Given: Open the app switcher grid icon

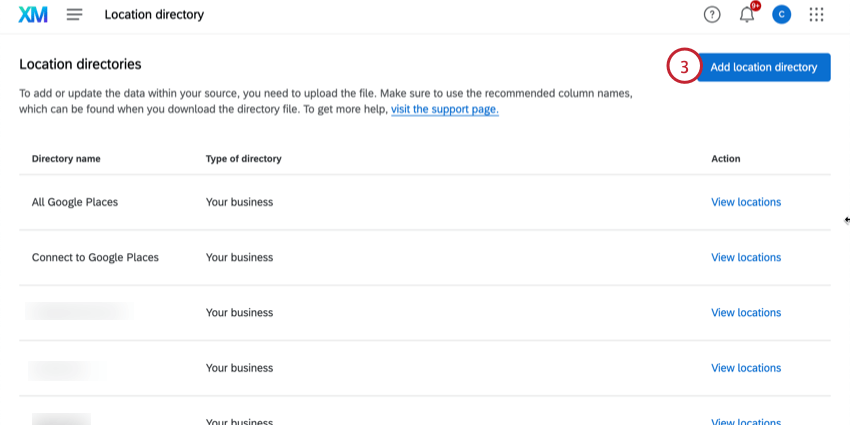Looking at the screenshot, I should [816, 15].
